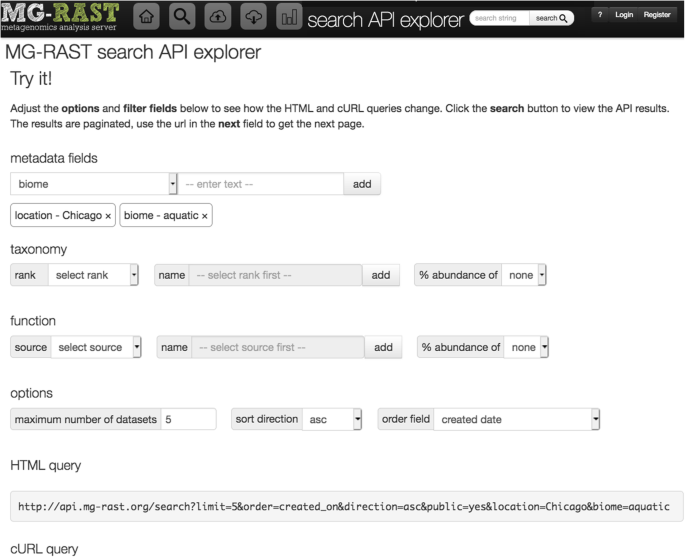This screenshot has width=685, height=560.
Task: Click add next to taxonomy name
Action: click(381, 275)
